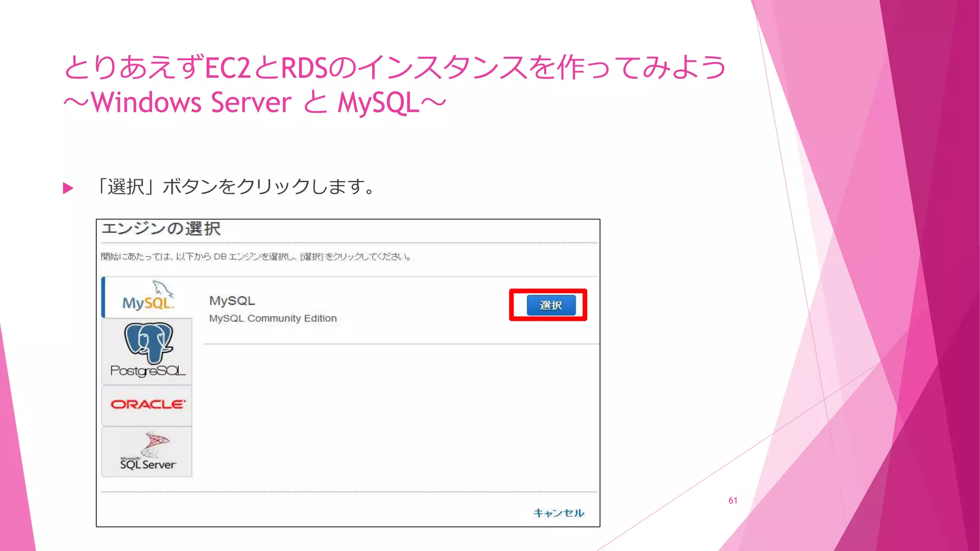Click the slide title about EC2とRDS

(395, 67)
